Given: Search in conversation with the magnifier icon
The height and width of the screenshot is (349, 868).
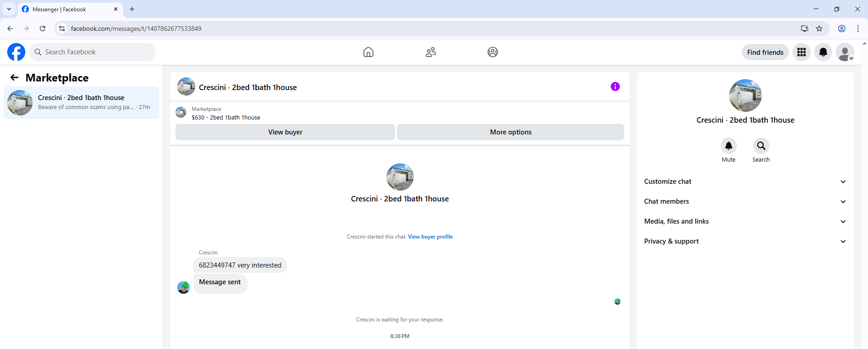Looking at the screenshot, I should click(761, 146).
